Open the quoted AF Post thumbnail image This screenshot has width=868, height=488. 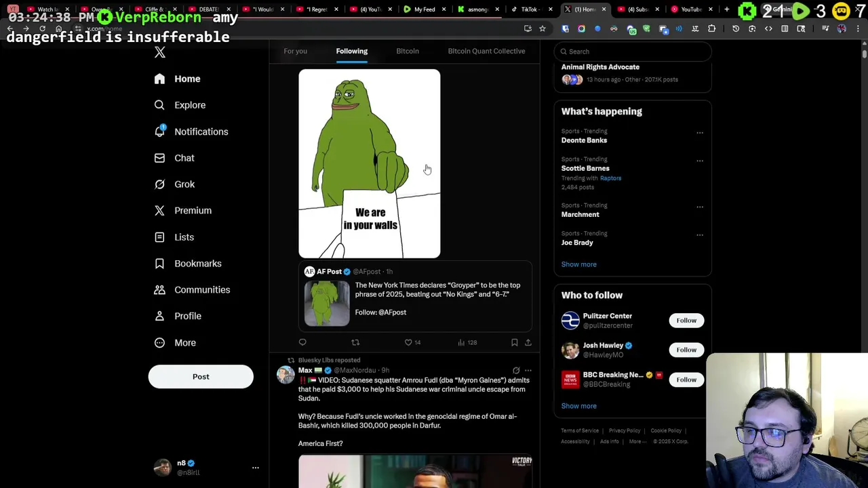click(x=327, y=303)
